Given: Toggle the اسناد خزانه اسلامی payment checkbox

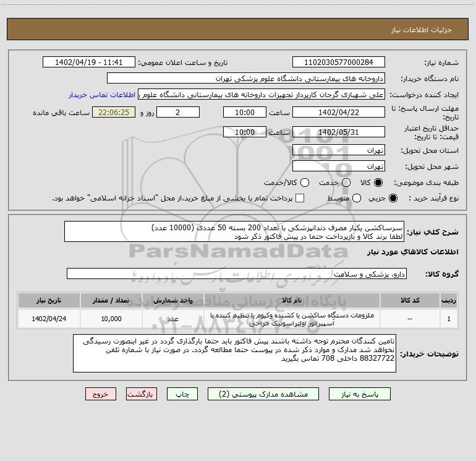Looking at the screenshot, I should pyautogui.click(x=300, y=198).
